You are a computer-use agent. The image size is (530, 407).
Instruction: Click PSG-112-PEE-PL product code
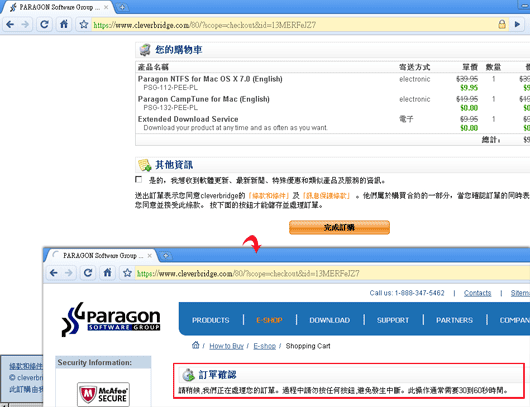[171, 88]
